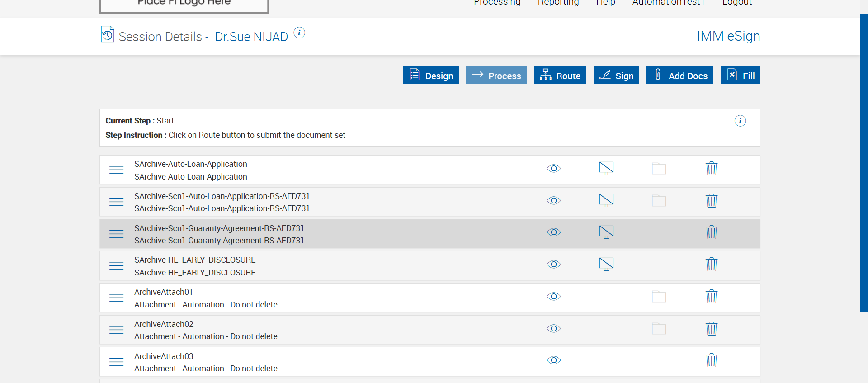This screenshot has height=383, width=868.
Task: Click the page vertical scrollbar
Action: [863, 163]
